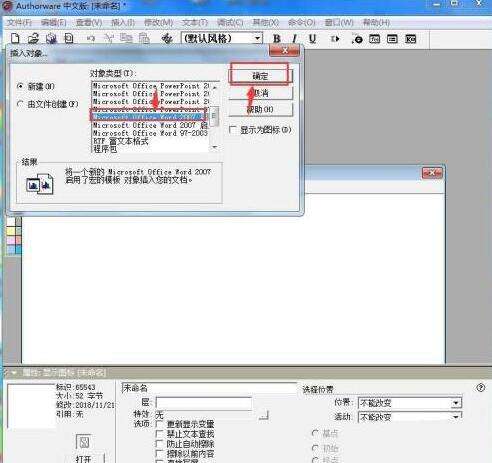Open the Functions window icon
Screen dimensions: 492x463
tap(375, 39)
